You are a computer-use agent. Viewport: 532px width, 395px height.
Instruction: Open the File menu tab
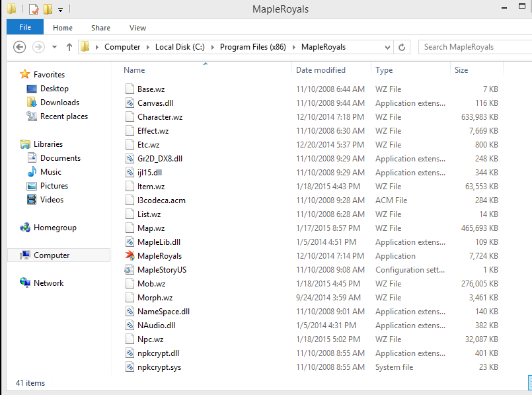pyautogui.click(x=25, y=27)
